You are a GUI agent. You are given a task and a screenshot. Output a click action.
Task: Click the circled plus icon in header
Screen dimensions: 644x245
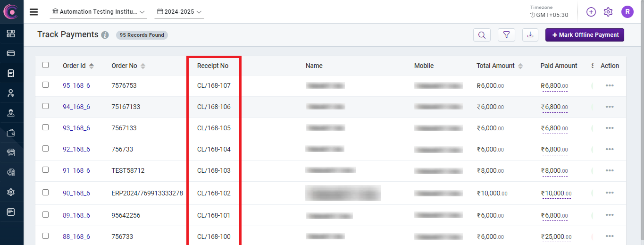click(591, 12)
